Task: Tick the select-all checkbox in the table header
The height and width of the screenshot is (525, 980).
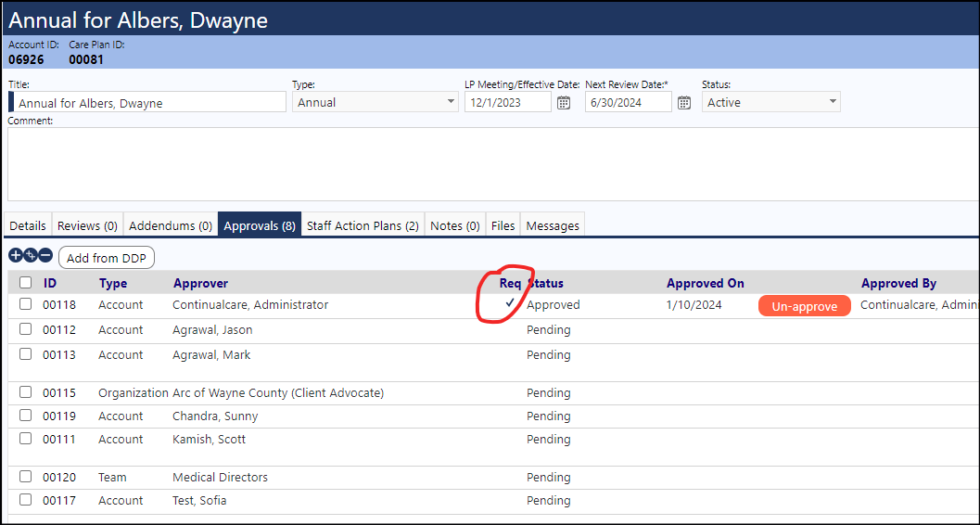Action: [26, 283]
